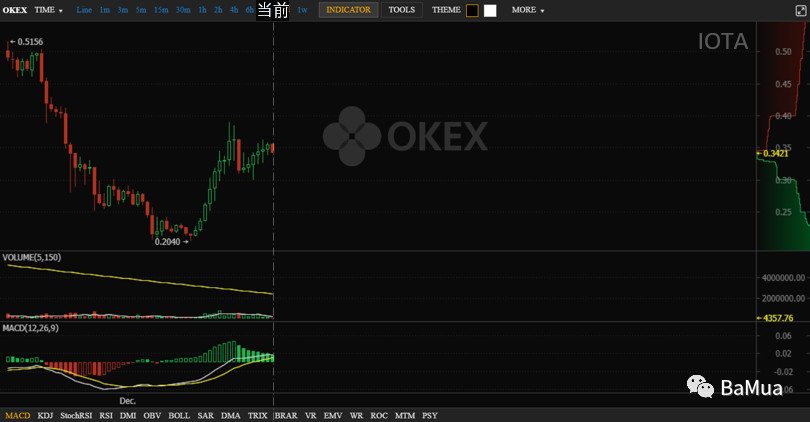
Task: Click the 4357.76 volume value
Action: point(777,318)
